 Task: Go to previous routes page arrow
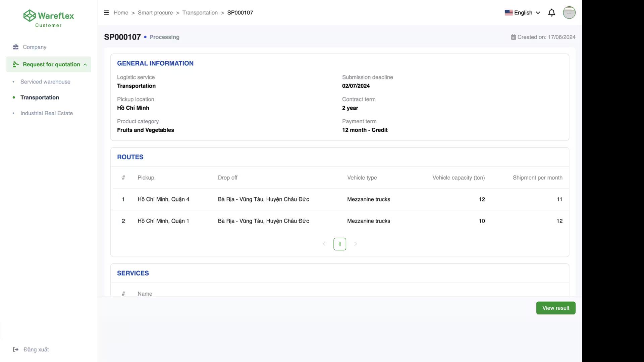point(324,244)
